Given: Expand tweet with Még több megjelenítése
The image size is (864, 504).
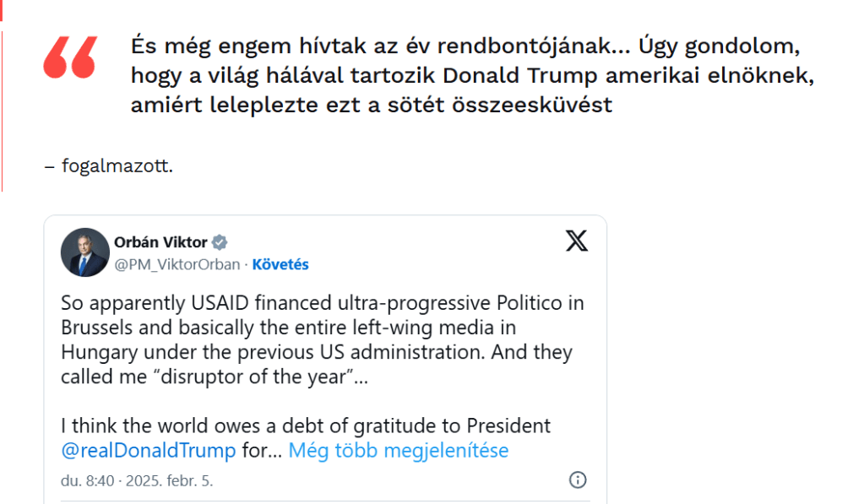Looking at the screenshot, I should pyautogui.click(x=398, y=450).
